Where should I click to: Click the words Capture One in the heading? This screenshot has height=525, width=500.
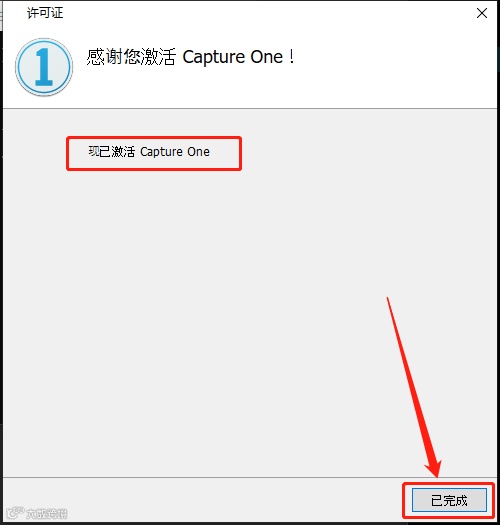233,57
